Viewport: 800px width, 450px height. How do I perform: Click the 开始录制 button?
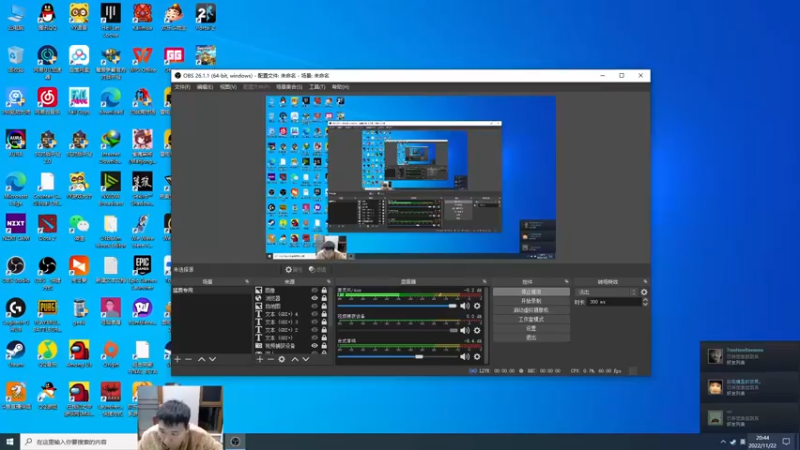click(531, 301)
